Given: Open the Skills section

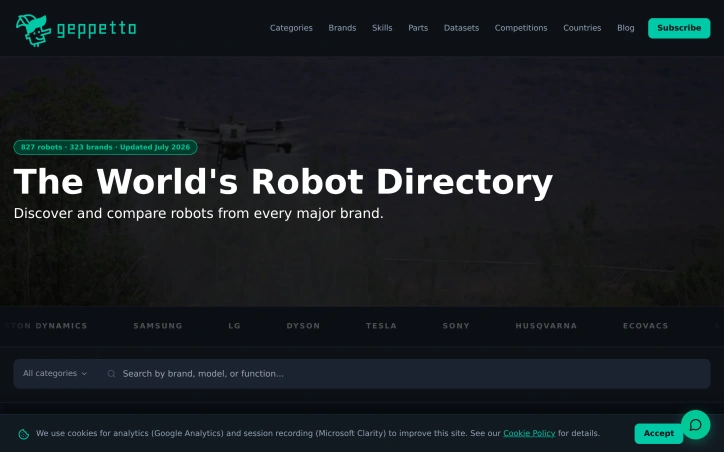Looking at the screenshot, I should click(382, 28).
